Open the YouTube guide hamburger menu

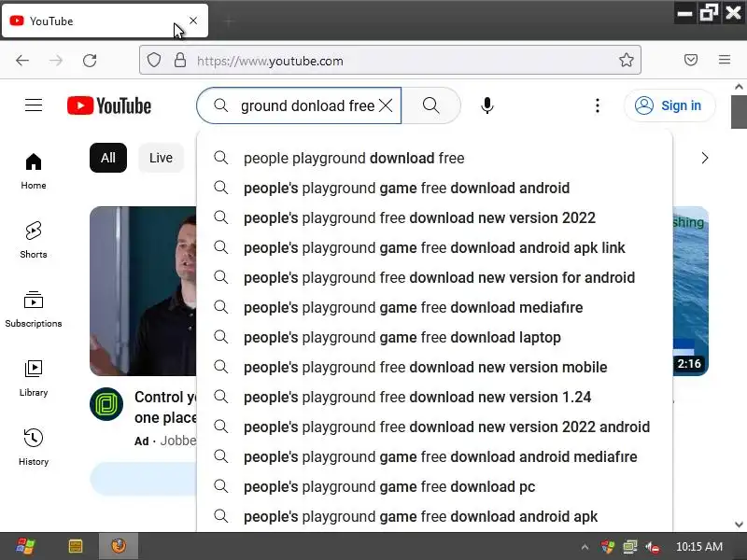pyautogui.click(x=34, y=105)
